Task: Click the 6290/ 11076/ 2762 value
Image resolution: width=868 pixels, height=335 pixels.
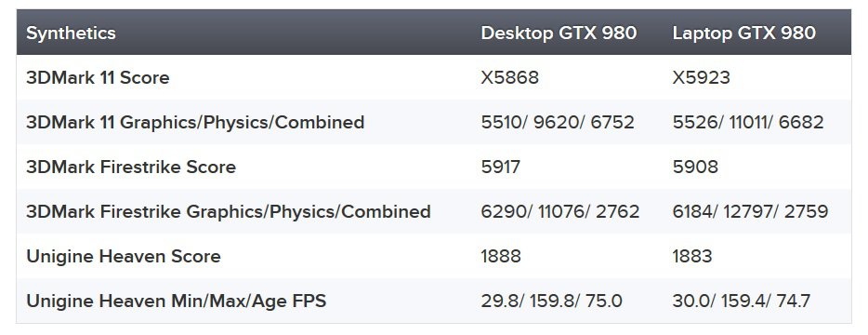Action: coord(560,212)
